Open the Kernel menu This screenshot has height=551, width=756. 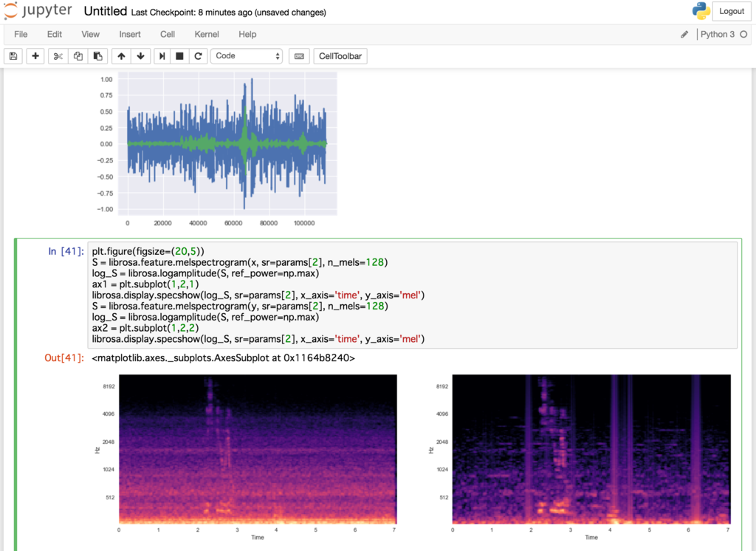pos(207,34)
